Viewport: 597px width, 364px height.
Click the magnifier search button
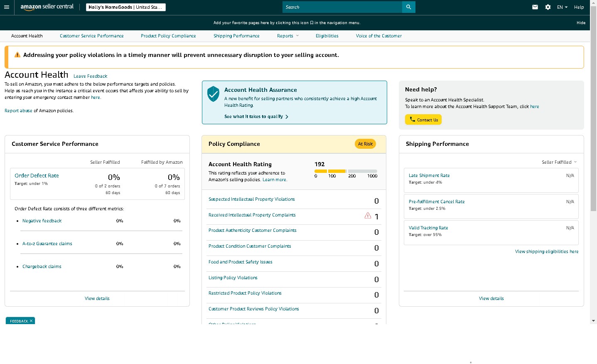coord(409,7)
